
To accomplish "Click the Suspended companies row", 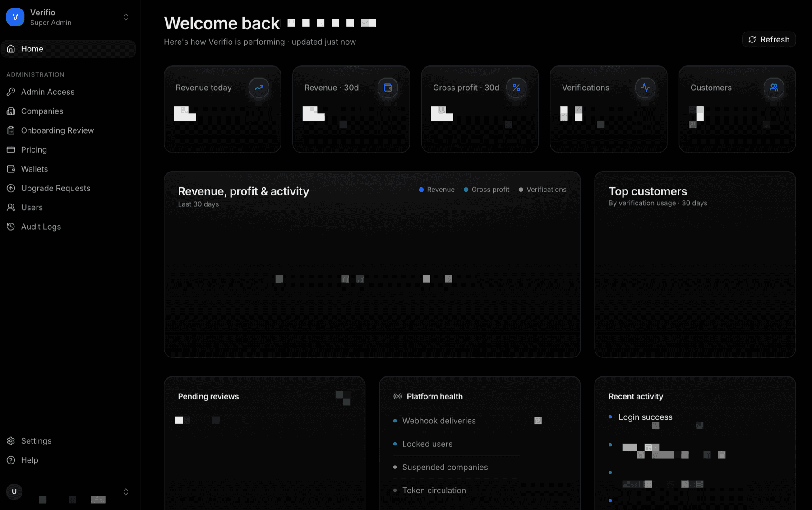I will [x=480, y=467].
